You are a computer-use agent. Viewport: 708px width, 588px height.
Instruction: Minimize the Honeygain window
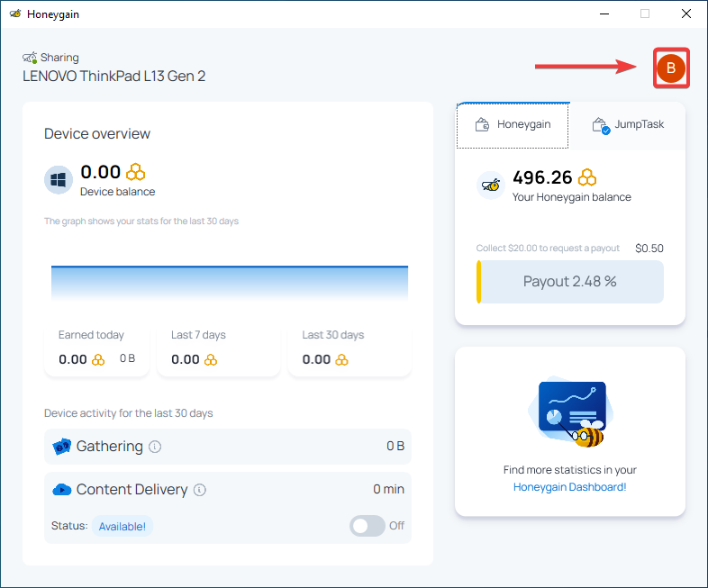pos(604,14)
